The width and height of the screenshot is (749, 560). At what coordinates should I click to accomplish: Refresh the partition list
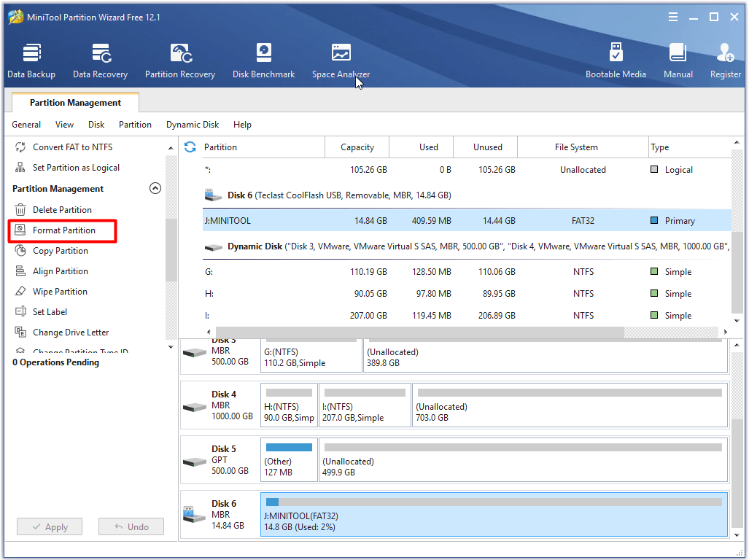(x=190, y=147)
